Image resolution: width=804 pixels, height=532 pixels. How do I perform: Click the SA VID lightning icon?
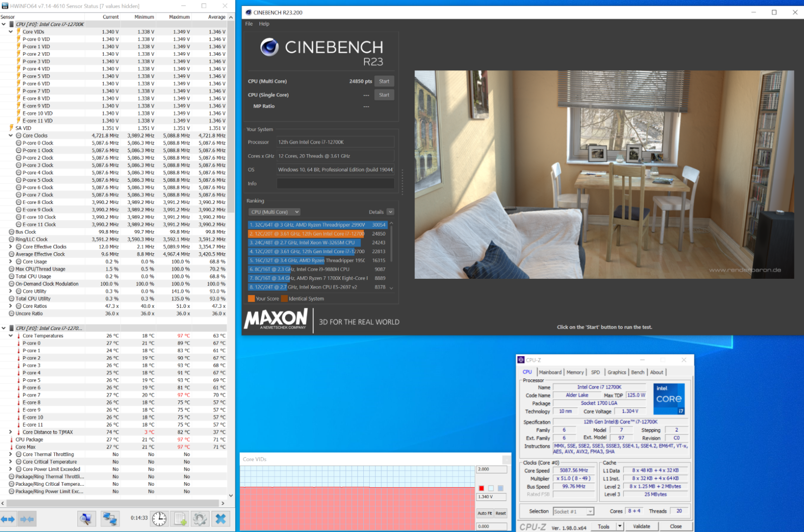12,128
